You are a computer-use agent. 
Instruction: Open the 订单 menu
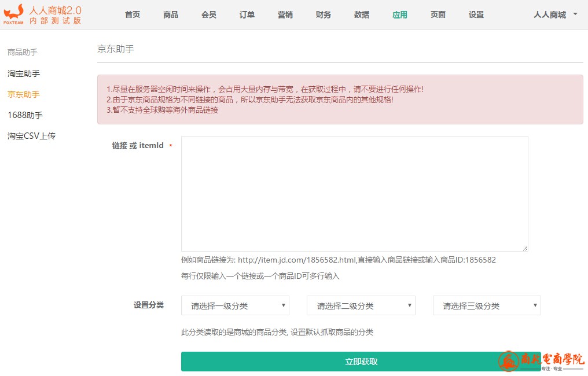click(247, 14)
